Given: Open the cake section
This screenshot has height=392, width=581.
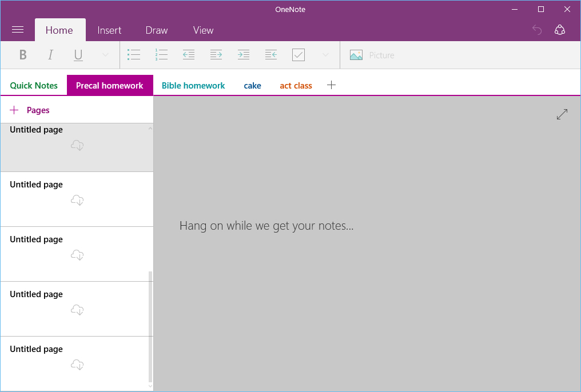Looking at the screenshot, I should coord(252,86).
